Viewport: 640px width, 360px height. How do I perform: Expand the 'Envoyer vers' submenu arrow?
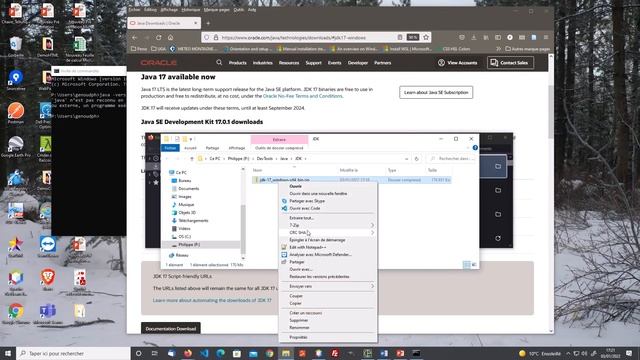click(372, 286)
